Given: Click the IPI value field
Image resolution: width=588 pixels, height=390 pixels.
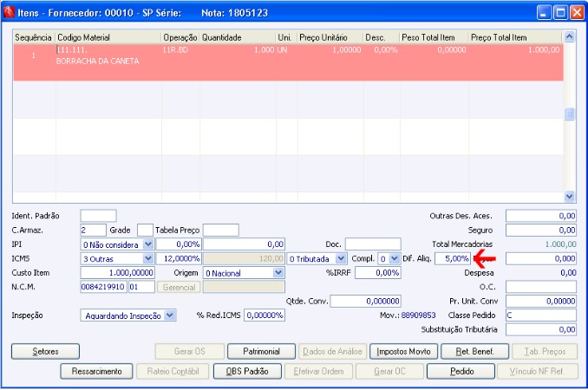Looking at the screenshot, I should [244, 244].
